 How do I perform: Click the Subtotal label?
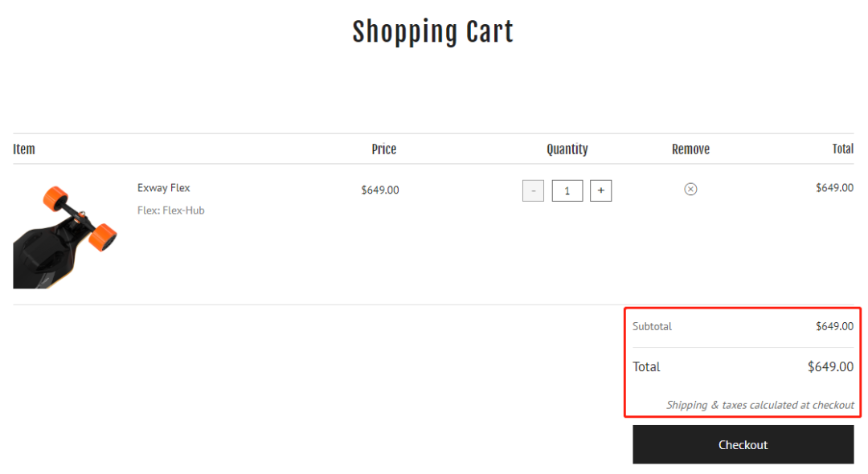coord(652,326)
